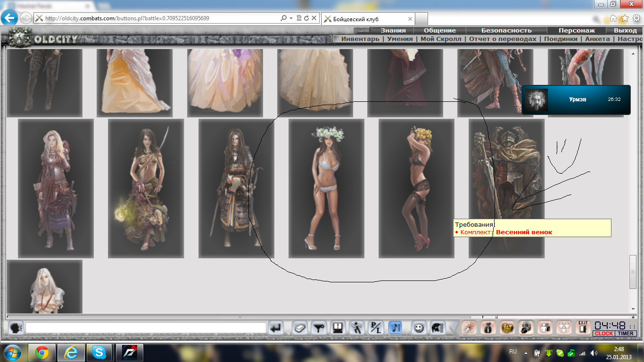Viewport: 644px width, 362px height.
Task: Open the Общение menu
Action: click(x=439, y=31)
